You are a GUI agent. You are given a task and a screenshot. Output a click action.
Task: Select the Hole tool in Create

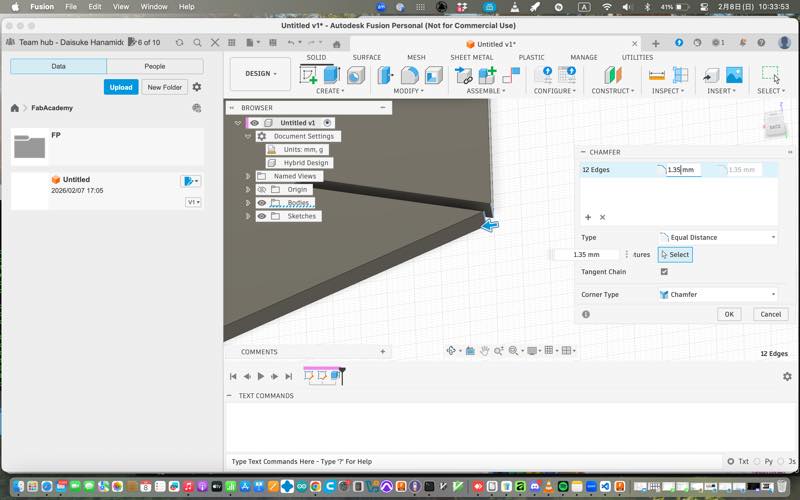[x=356, y=76]
